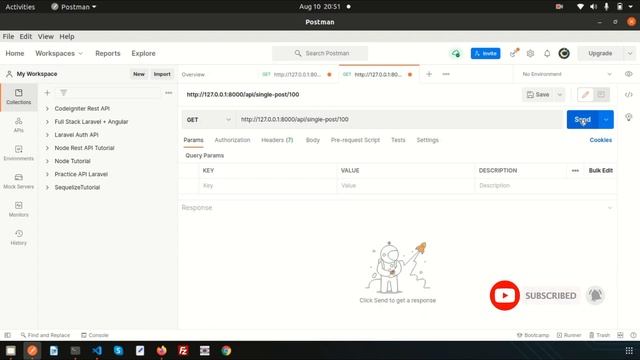
Task: Open Bootcamp in status bar
Action: click(x=533, y=335)
